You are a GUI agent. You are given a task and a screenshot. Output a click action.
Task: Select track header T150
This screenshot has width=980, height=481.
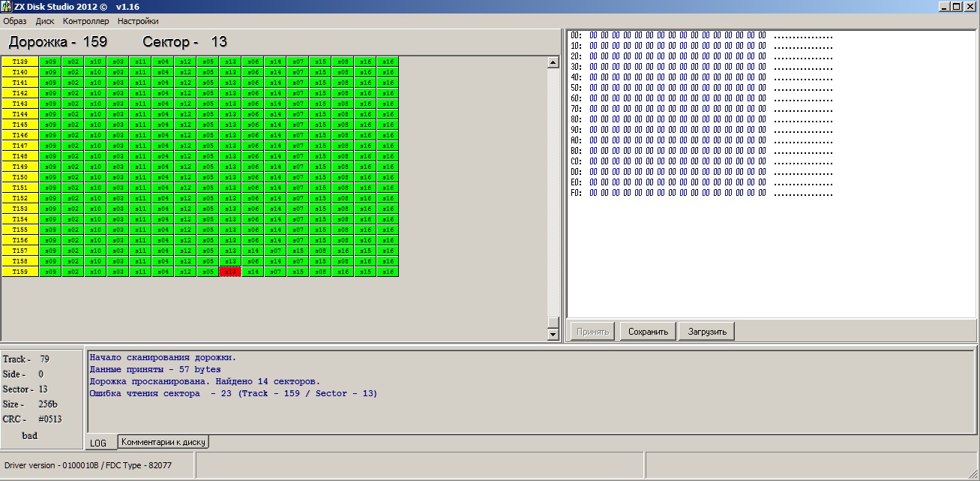[20, 177]
